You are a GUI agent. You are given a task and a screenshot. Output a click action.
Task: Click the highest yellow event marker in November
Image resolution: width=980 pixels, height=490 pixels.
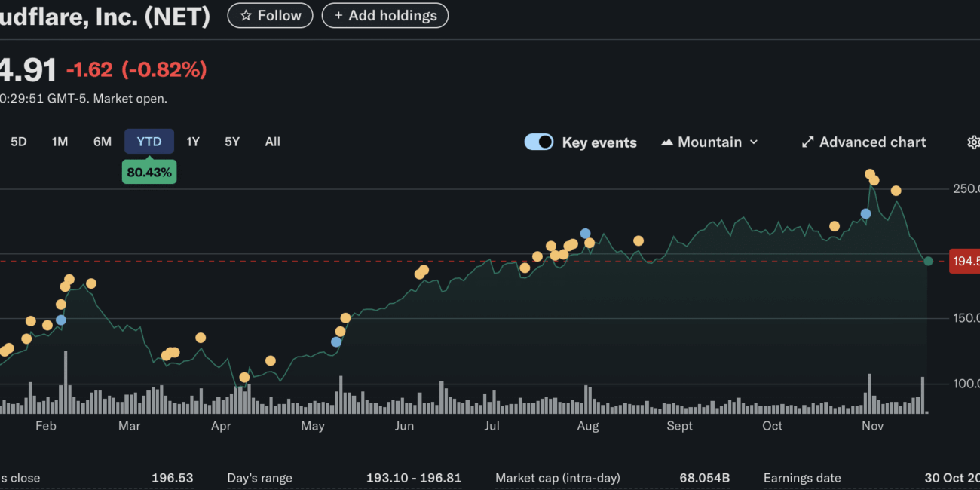(869, 174)
